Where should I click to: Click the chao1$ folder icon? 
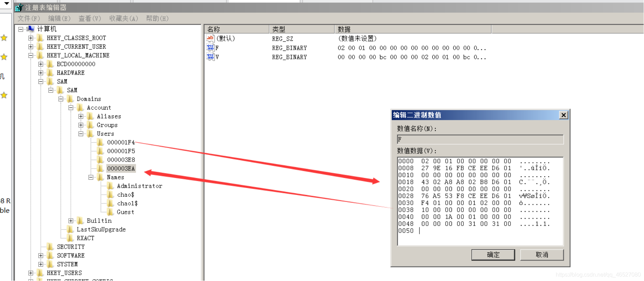(x=111, y=203)
